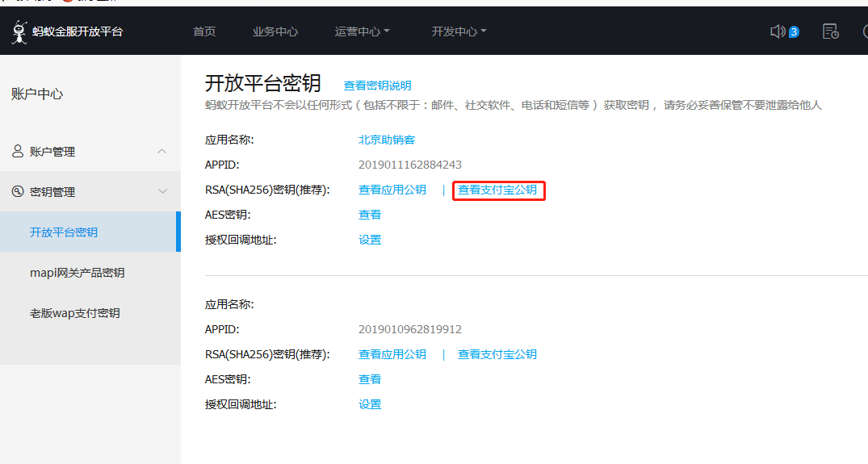Open the 开发中心 dropdown menu
This screenshot has height=464, width=868.
pos(459,31)
